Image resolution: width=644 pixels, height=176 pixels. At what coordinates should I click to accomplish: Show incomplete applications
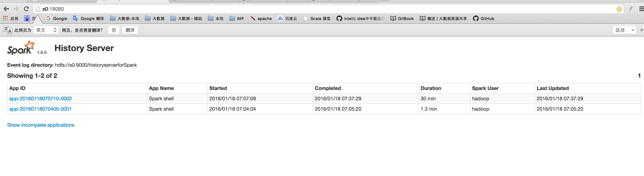click(x=41, y=125)
